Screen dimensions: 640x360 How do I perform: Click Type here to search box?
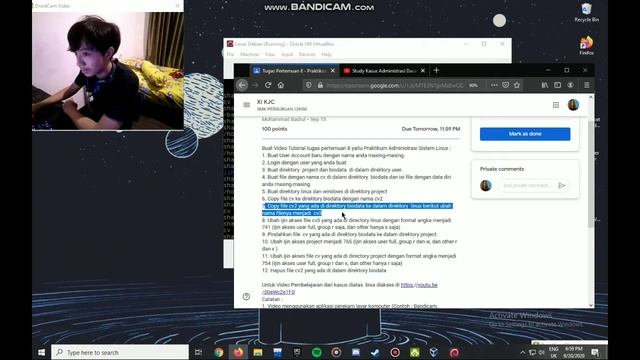(x=120, y=352)
